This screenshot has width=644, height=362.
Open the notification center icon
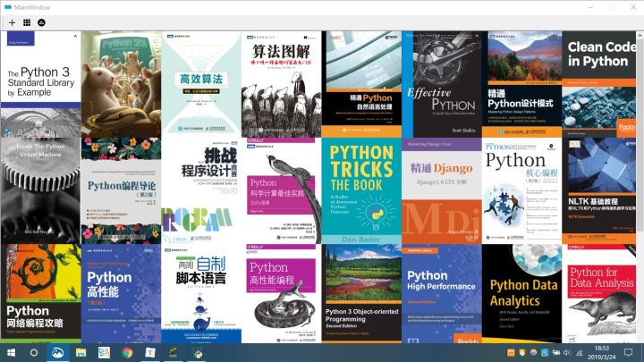[x=629, y=352]
